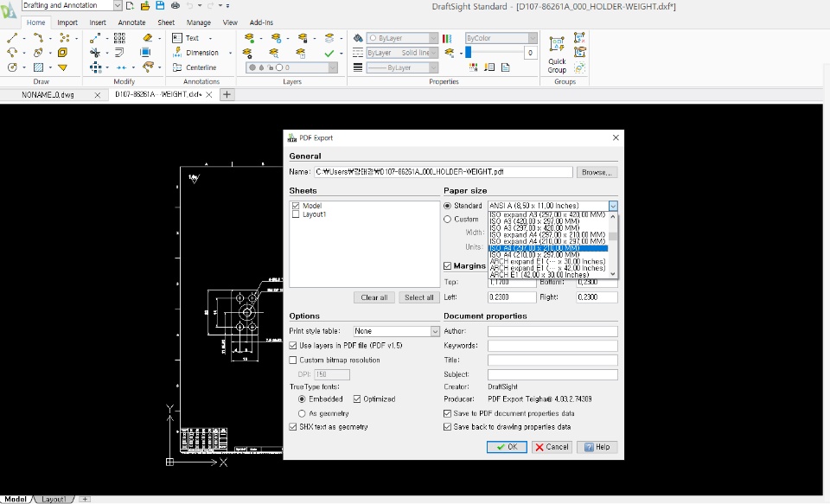Select the Dimension annotation tool
The image size is (830, 504).
(x=195, y=53)
